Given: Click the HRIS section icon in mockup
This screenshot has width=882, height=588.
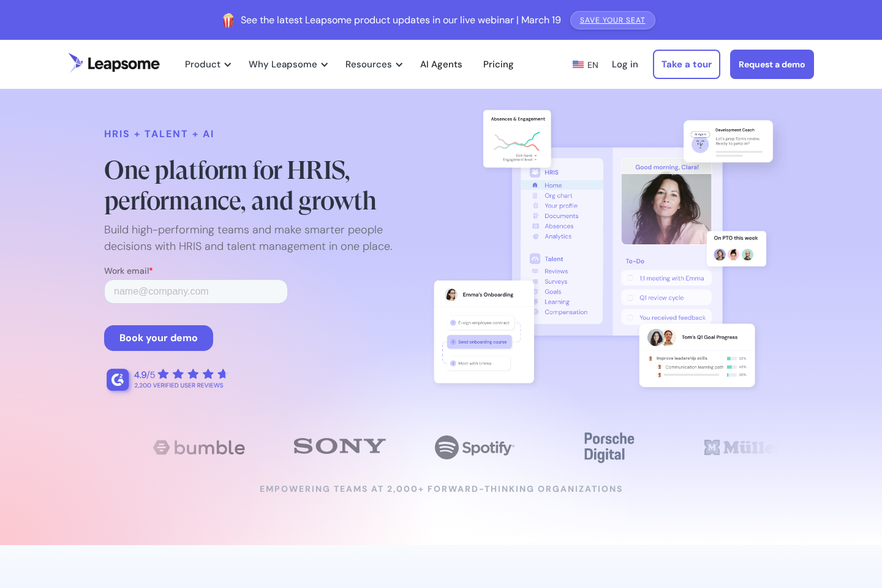Looking at the screenshot, I should [535, 172].
